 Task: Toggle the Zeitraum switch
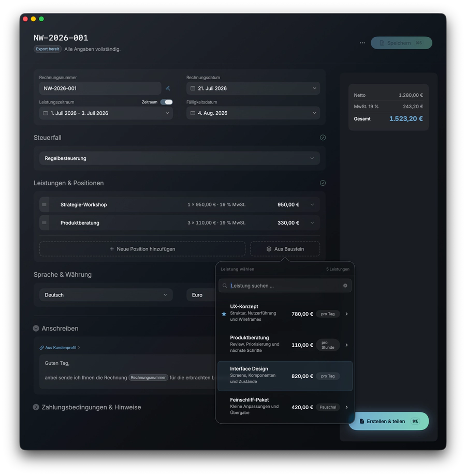(x=167, y=102)
